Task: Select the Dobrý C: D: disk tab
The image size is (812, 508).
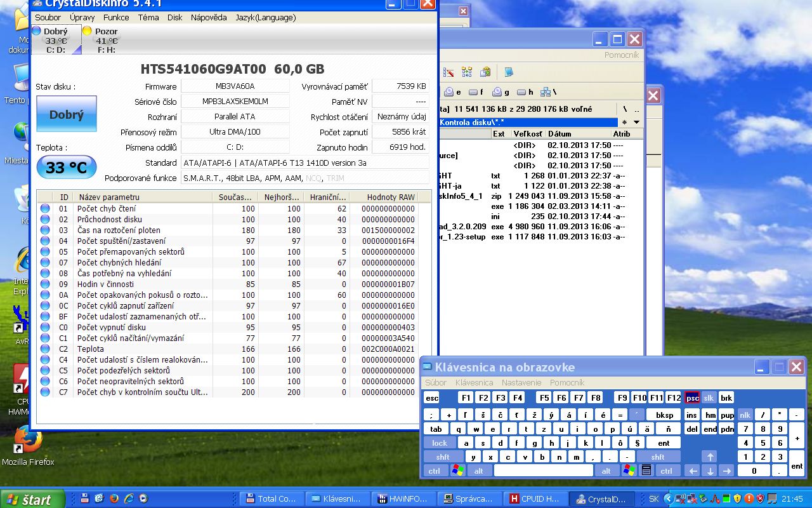Action: tap(56, 40)
